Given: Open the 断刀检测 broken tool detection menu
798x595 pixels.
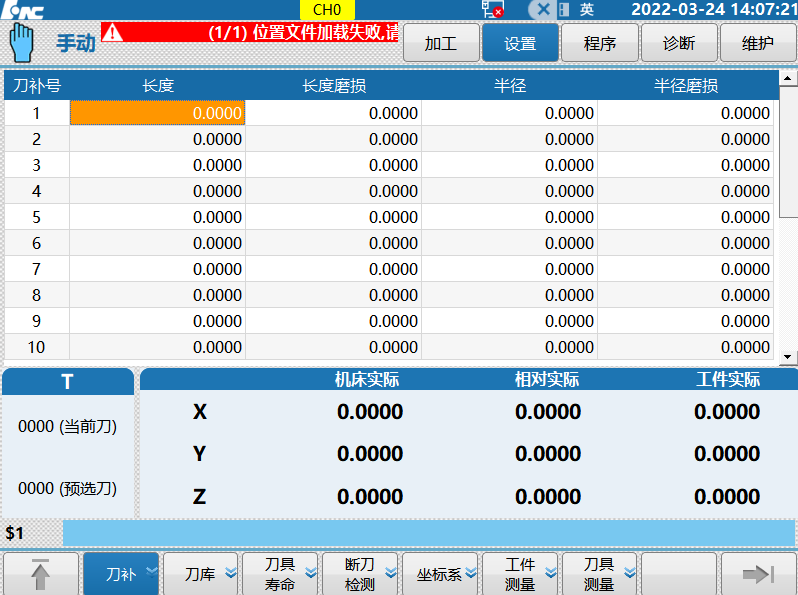Looking at the screenshot, I should (x=361, y=574).
